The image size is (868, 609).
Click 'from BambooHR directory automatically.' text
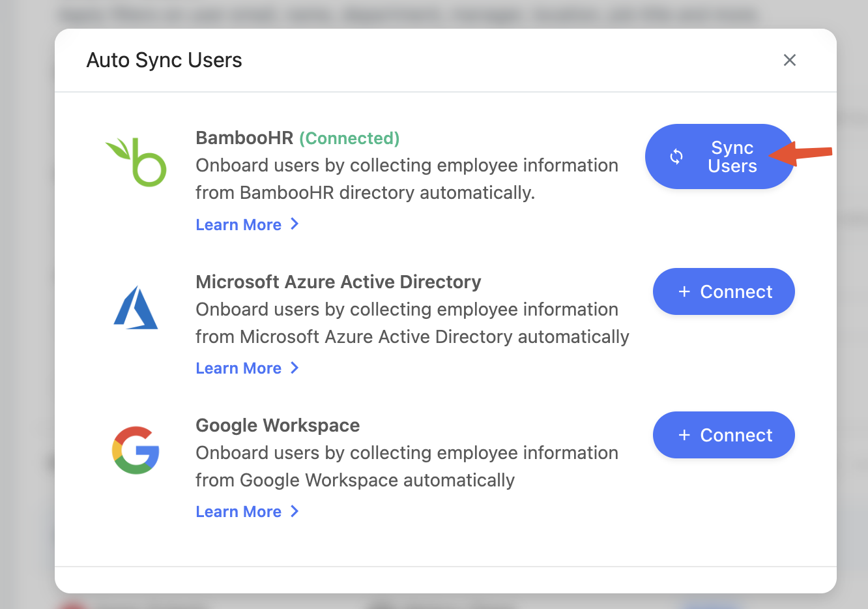click(x=365, y=193)
